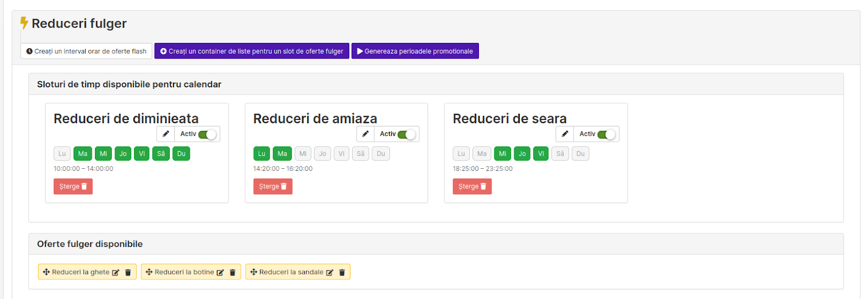Screen dimensions: 868x299
Task: Click Creați un interval orar de oferte flash
Action: pyautogui.click(x=86, y=51)
